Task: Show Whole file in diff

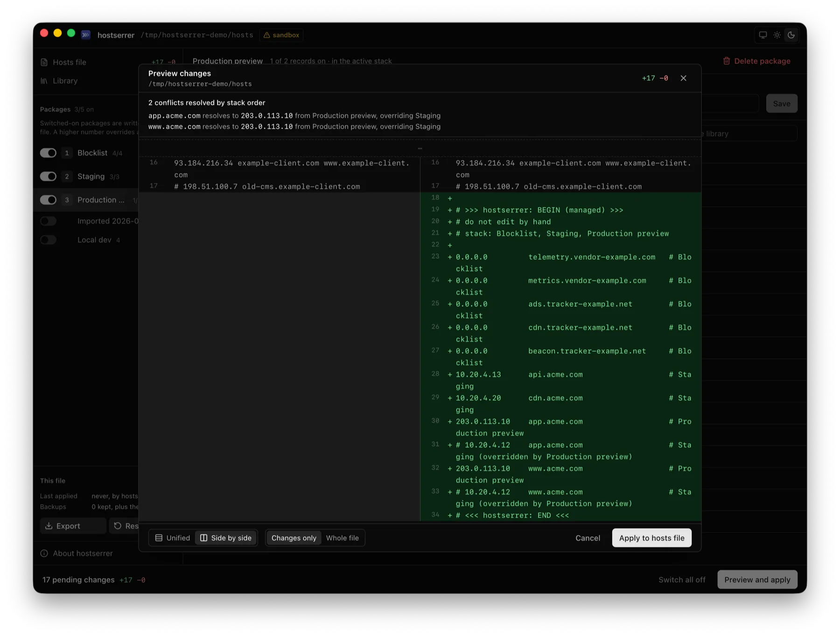Action: 343,538
